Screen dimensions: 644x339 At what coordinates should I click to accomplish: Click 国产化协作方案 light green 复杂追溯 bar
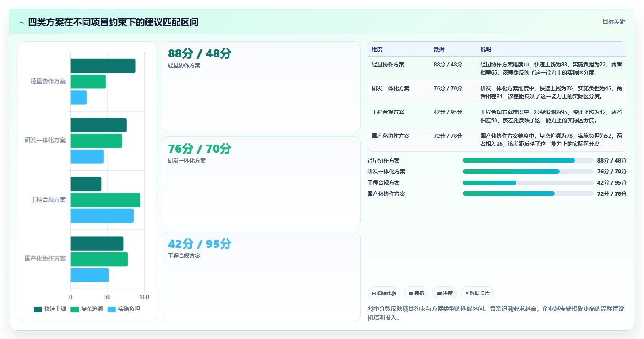tap(99, 259)
